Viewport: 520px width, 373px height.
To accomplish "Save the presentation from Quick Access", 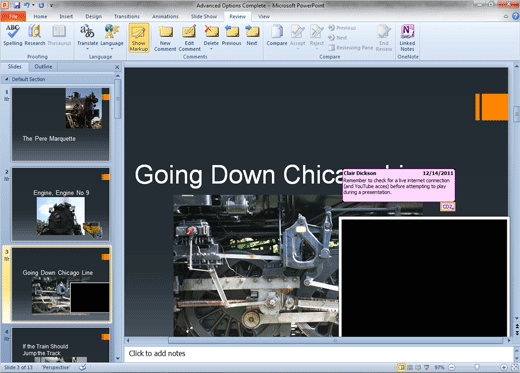I will click(x=17, y=5).
